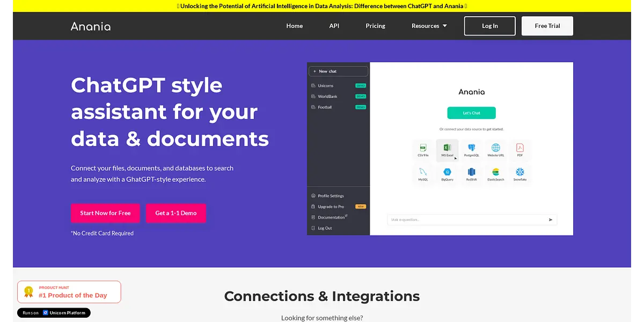644x322 pixels.
Task: Click the BigQuery connector icon
Action: tap(447, 173)
